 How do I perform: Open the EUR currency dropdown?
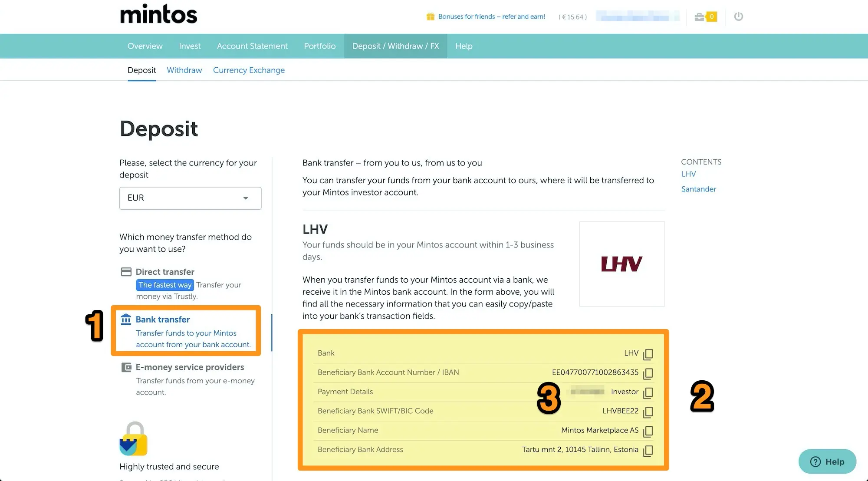[190, 198]
